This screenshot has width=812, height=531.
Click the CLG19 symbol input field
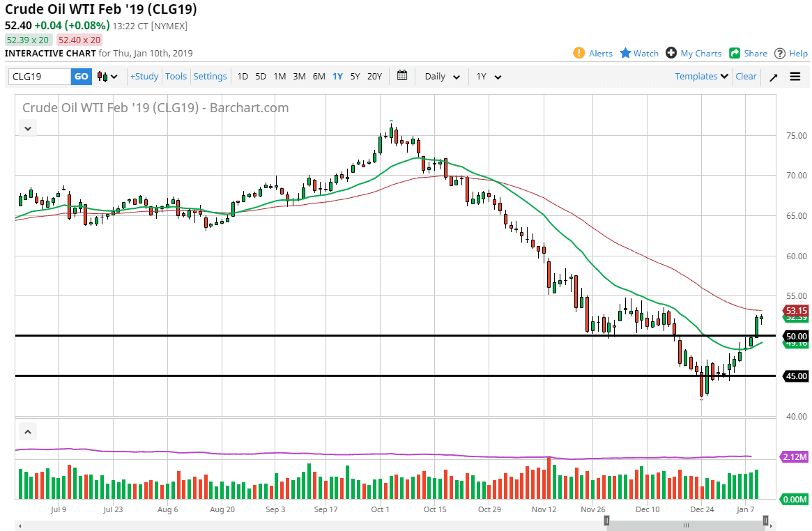38,77
